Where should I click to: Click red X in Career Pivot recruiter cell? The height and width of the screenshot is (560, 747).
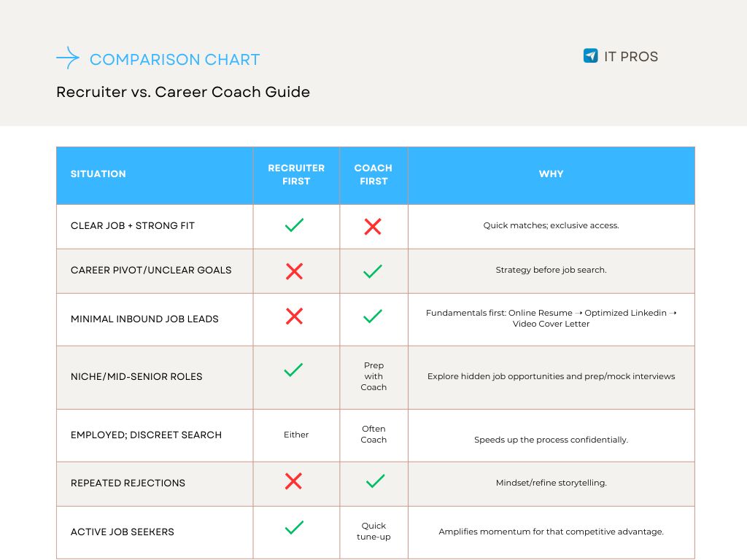[x=295, y=271]
